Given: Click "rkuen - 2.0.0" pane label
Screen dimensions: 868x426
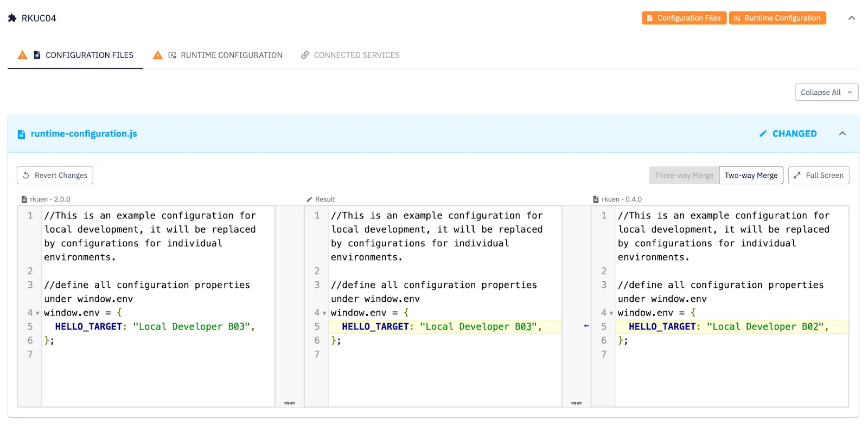Looking at the screenshot, I should [x=50, y=199].
